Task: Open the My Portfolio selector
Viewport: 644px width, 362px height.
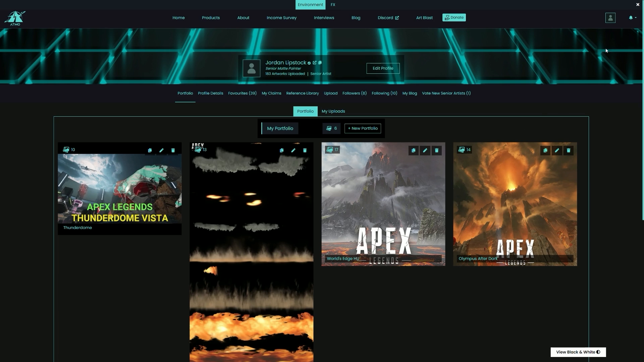Action: click(280, 128)
